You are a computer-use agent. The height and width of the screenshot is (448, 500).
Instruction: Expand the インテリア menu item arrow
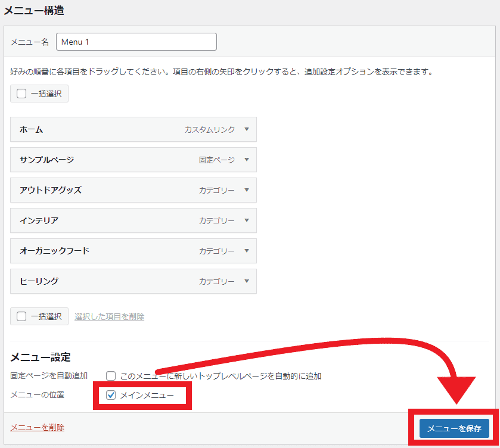click(x=247, y=220)
